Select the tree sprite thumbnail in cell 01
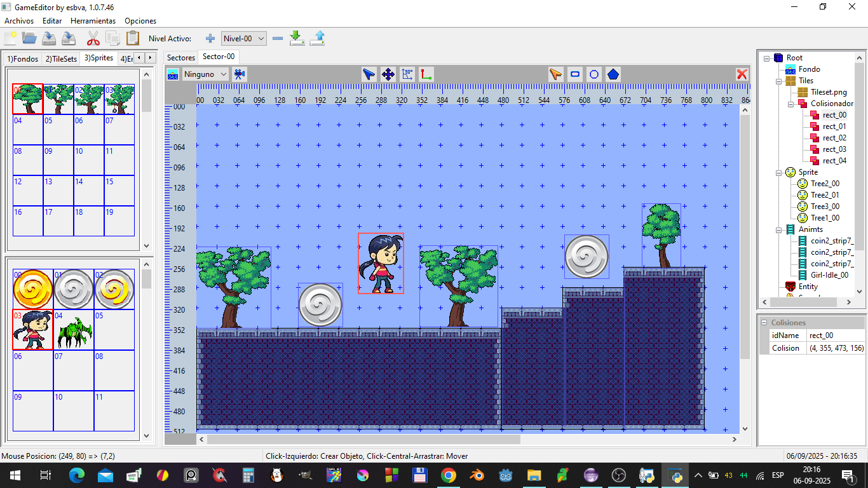 pyautogui.click(x=59, y=99)
